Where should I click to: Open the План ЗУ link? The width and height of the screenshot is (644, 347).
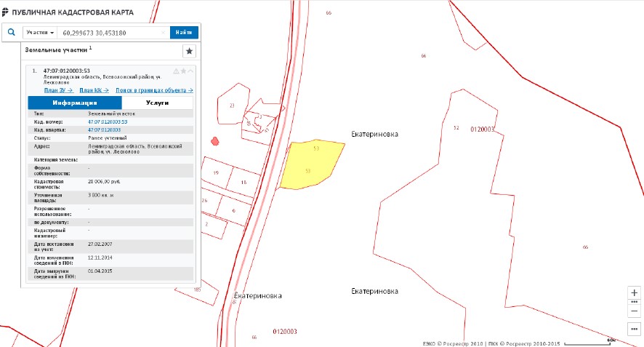coord(58,90)
